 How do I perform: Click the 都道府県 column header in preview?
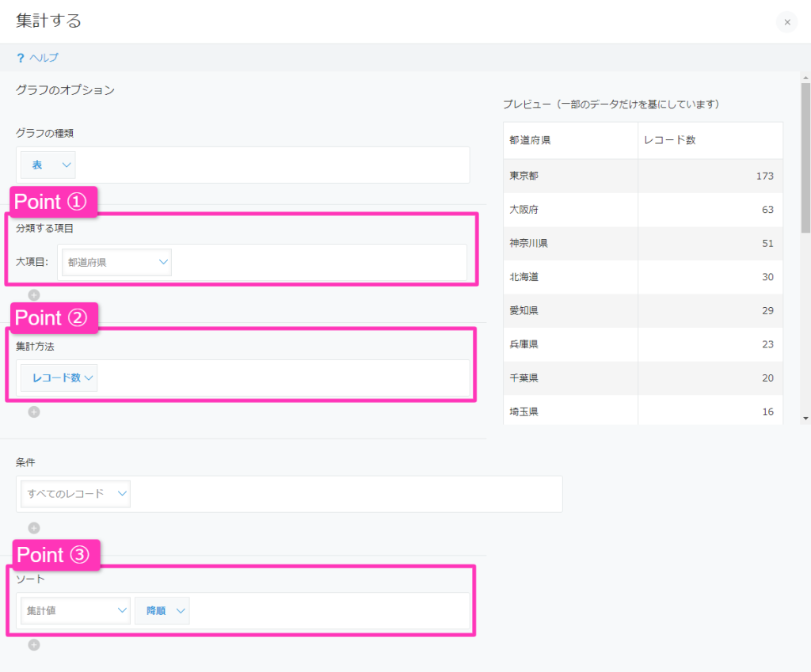(570, 140)
